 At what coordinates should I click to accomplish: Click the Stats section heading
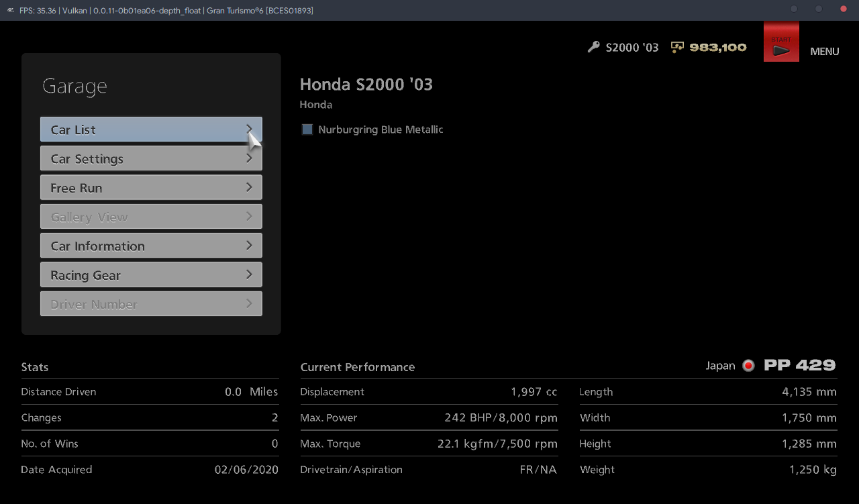point(35,367)
